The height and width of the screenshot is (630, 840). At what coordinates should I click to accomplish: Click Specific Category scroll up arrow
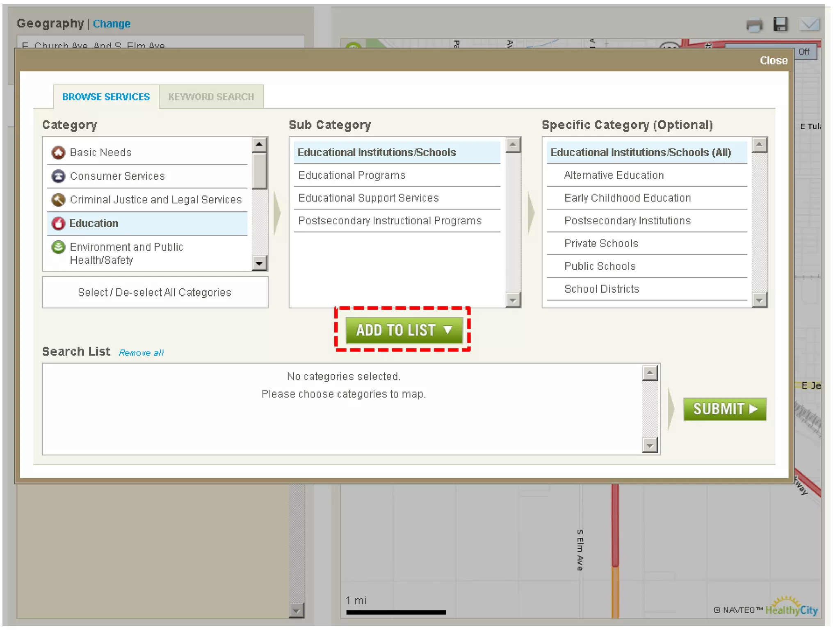(x=760, y=145)
